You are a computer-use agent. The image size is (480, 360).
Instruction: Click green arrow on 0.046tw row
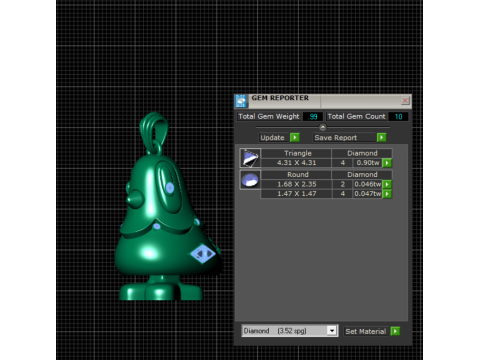coord(387,184)
